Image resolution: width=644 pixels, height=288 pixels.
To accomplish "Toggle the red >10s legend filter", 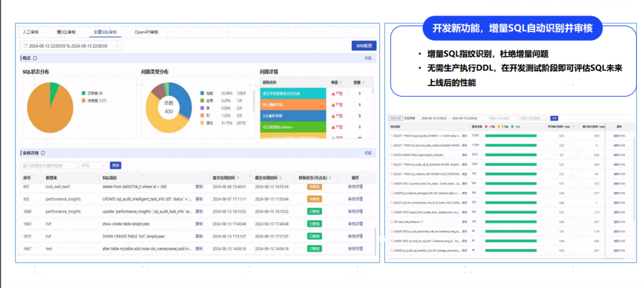I will pyautogui.click(x=491, y=126).
